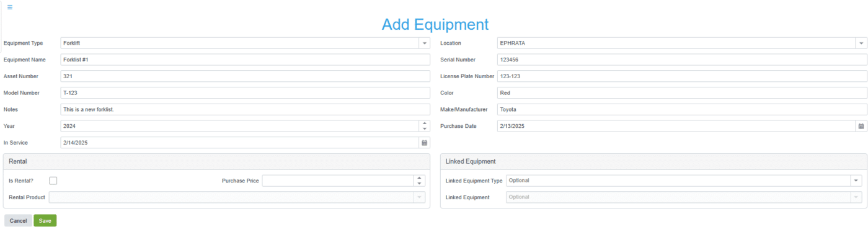868x229 pixels.
Task: Increase the Year value with up arrow
Action: tap(424, 123)
